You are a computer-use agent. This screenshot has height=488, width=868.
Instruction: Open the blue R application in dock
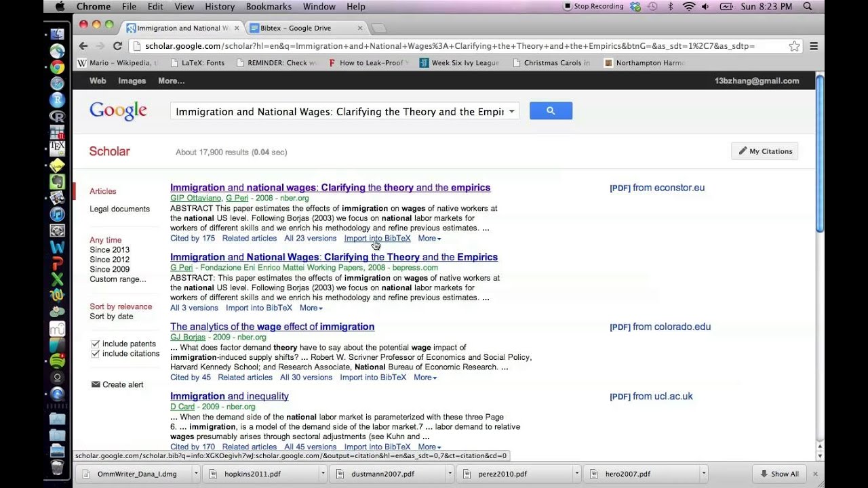click(57, 100)
